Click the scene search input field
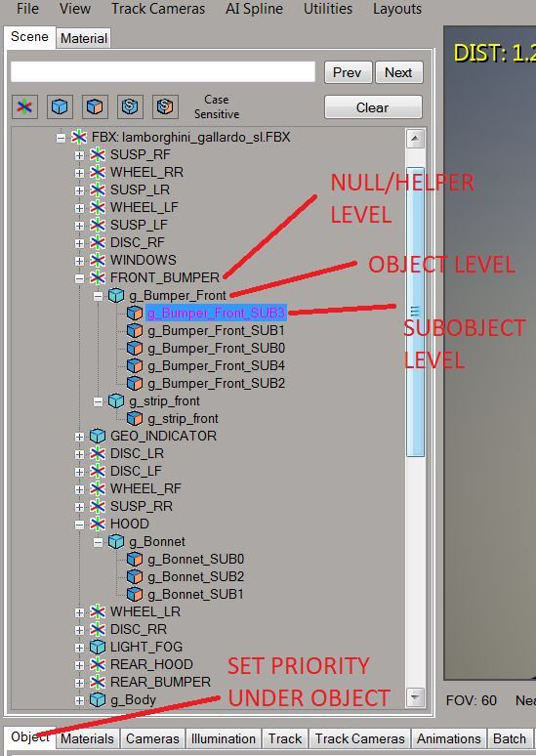Screen dimensions: 536x756 click(x=163, y=72)
